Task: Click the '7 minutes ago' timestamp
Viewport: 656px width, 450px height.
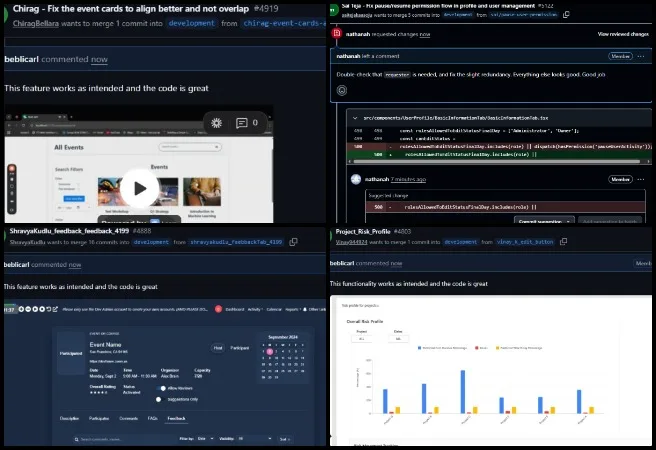Action: point(408,179)
